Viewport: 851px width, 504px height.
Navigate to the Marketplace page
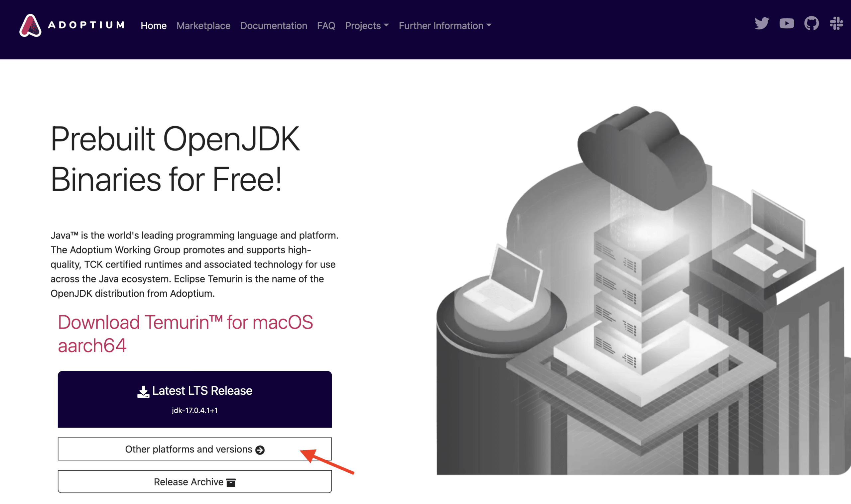click(x=203, y=26)
